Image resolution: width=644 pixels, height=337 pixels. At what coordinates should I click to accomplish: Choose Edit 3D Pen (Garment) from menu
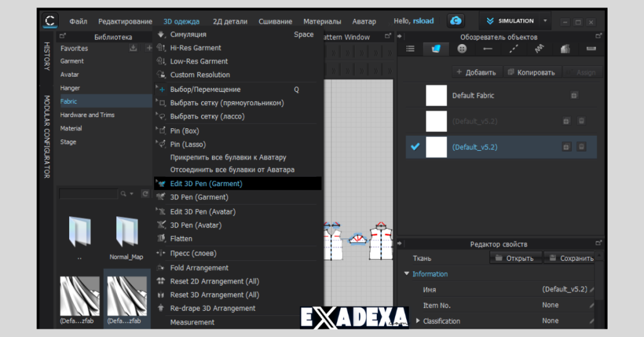point(206,184)
